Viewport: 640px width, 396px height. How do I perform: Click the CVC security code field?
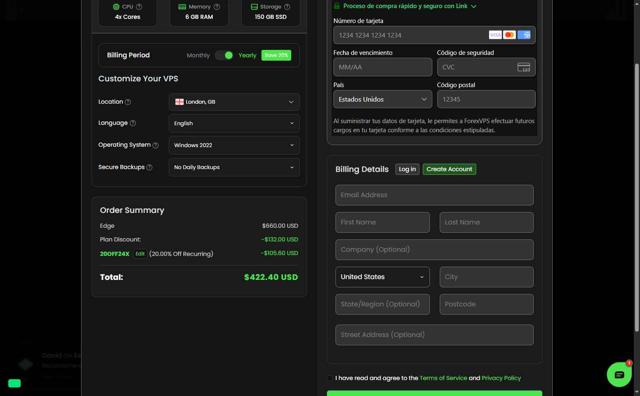pyautogui.click(x=486, y=67)
